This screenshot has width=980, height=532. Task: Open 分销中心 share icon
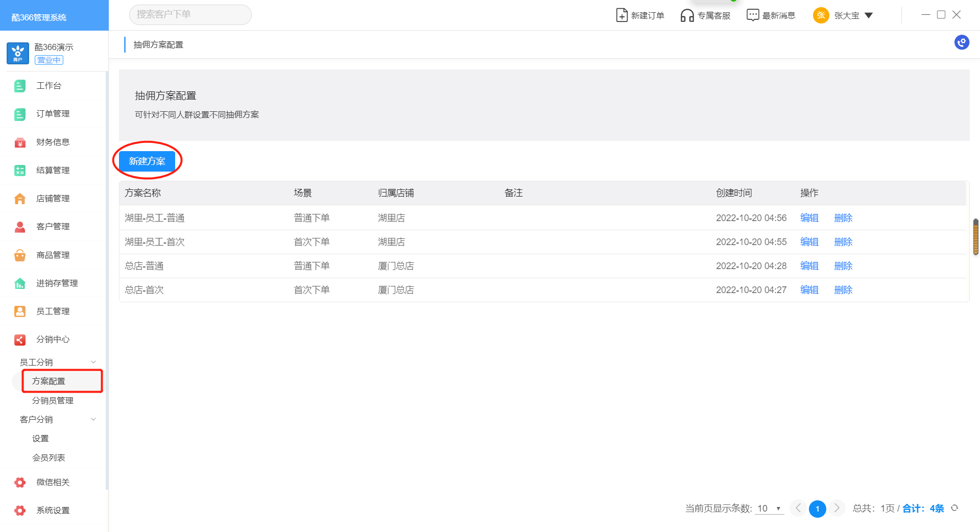(x=20, y=340)
